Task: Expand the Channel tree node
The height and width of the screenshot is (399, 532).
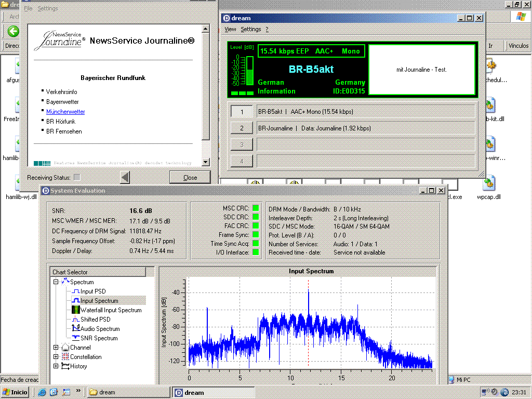Action: coord(56,348)
